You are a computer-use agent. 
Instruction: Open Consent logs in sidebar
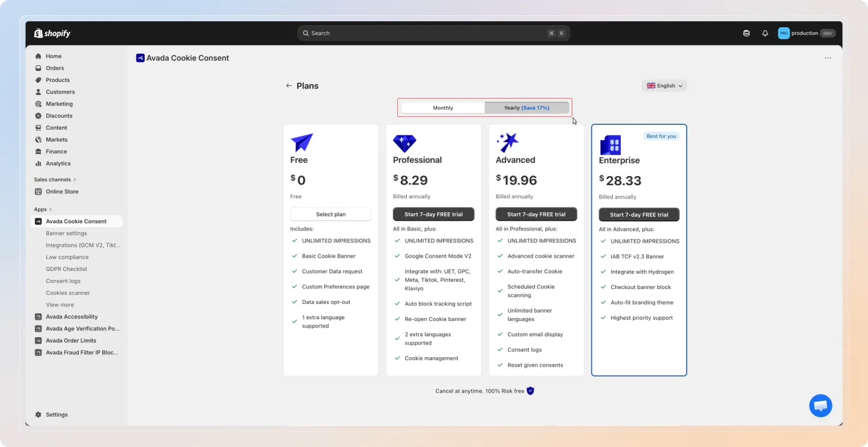(63, 281)
